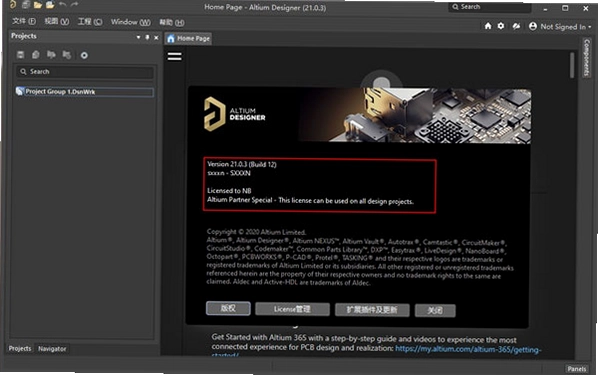
Task: Click the Project Group 1.DsnWrk icon
Action: tap(19, 92)
